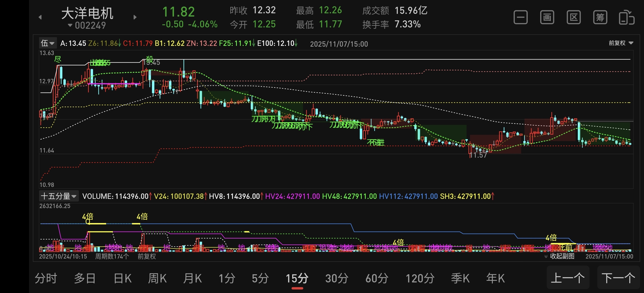Screen dimensions: 644x293
Task: Collapse sub chart via 收起副图
Action: [x=559, y=256]
